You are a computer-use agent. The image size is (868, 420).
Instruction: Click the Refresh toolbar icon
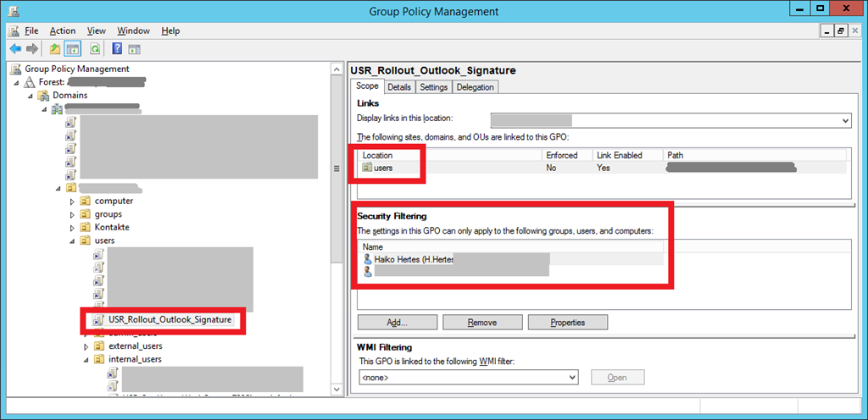pos(95,49)
